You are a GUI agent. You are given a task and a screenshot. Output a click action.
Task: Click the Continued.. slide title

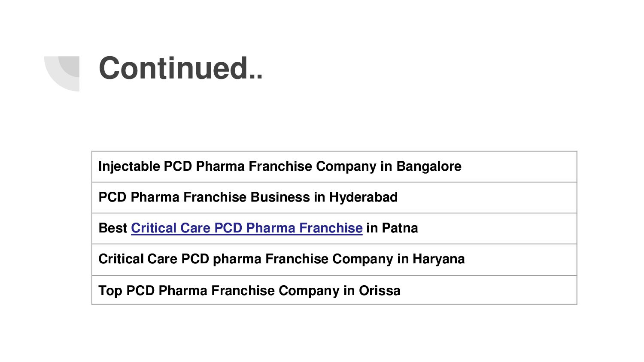pyautogui.click(x=180, y=68)
